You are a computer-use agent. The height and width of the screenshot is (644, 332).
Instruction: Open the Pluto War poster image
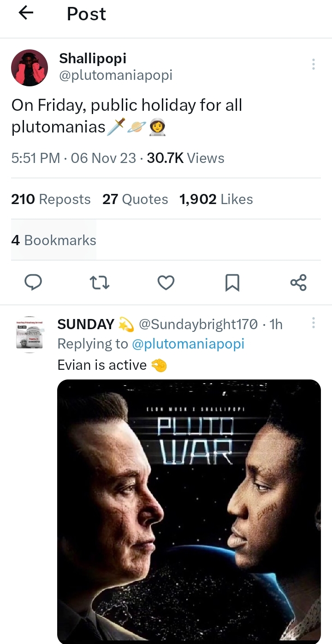[x=189, y=512]
